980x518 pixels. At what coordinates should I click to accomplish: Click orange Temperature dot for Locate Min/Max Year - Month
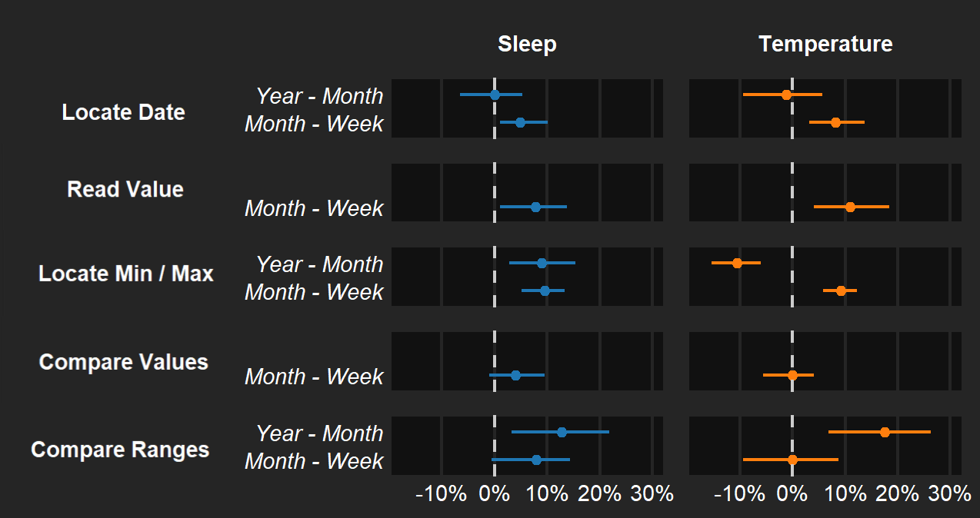(x=737, y=263)
